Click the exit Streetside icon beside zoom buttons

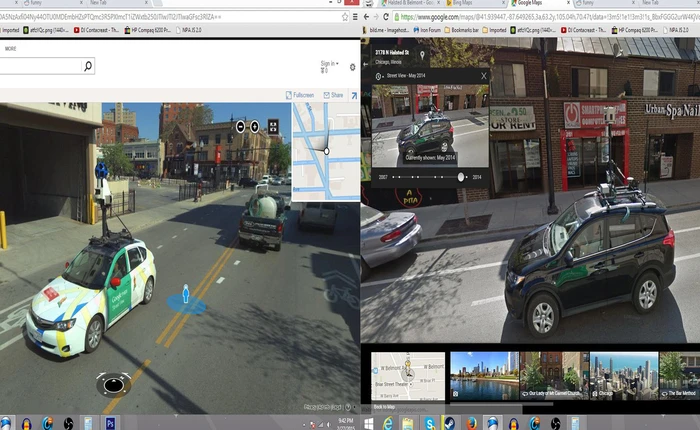click(273, 127)
